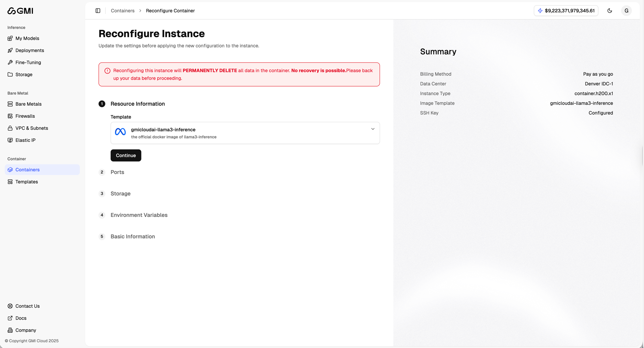Click summary 'gmicloudai-llama3-inference' value
644x348 pixels.
point(581,103)
